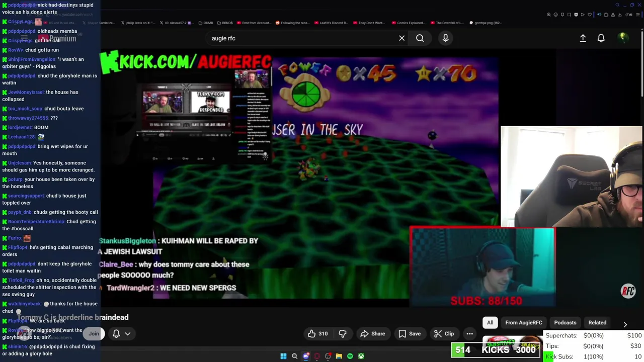
Task: Open Opera GX from the taskbar
Action: [x=316, y=356]
